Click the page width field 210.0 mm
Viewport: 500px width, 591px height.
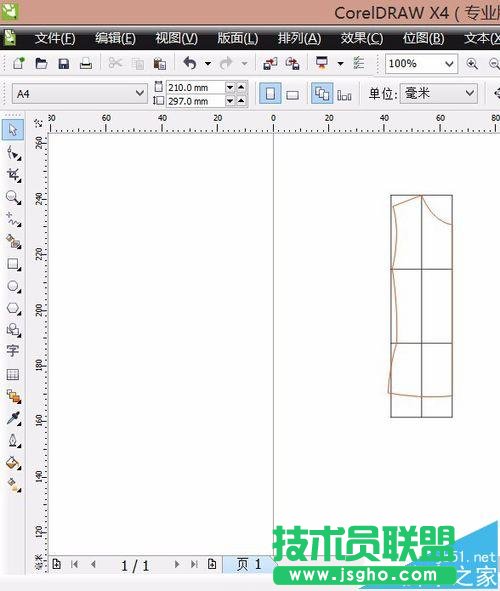tap(195, 87)
